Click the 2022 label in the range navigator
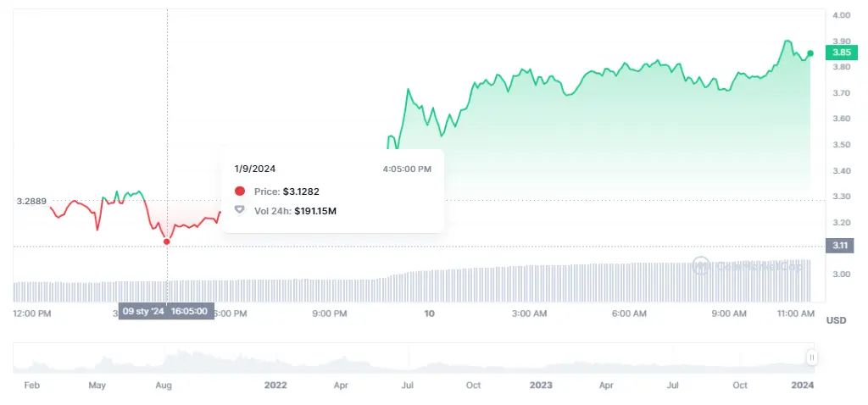The height and width of the screenshot is (405, 868). click(275, 385)
